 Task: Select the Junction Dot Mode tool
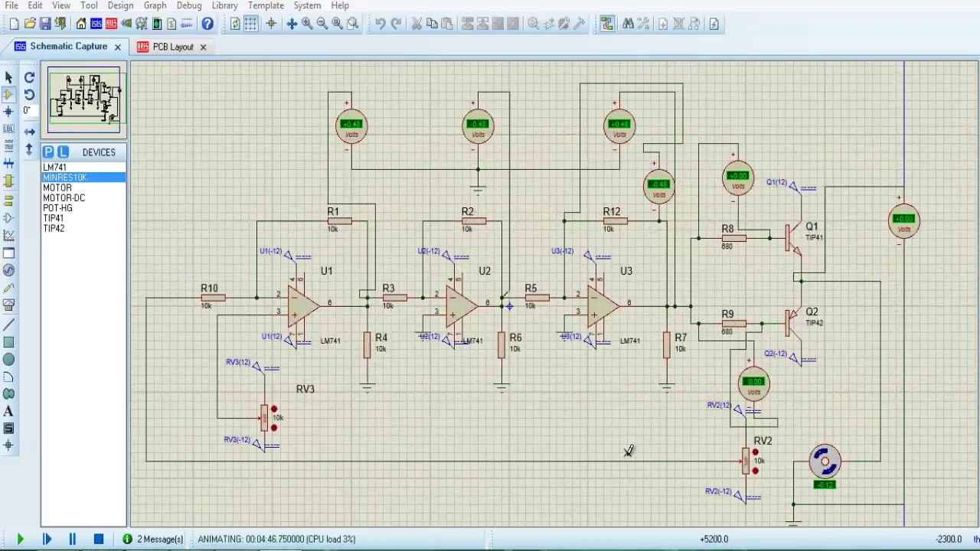click(8, 111)
